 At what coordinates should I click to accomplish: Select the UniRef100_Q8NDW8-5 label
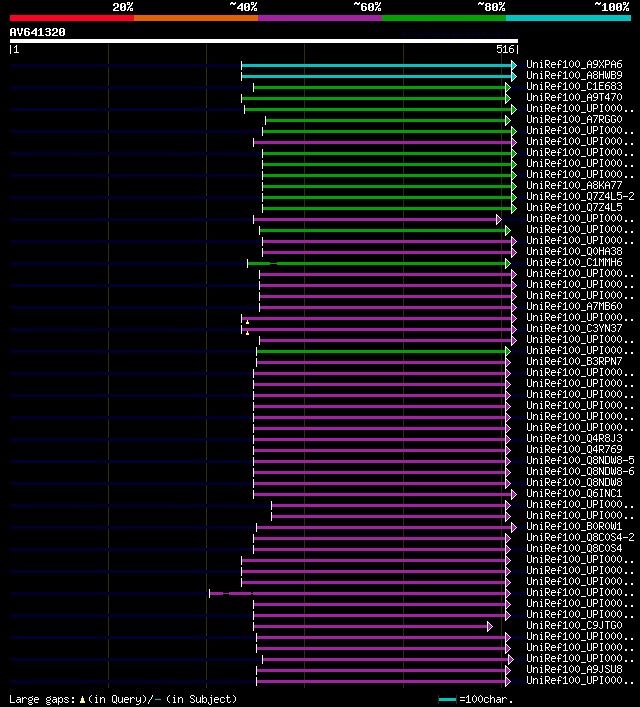click(580, 460)
